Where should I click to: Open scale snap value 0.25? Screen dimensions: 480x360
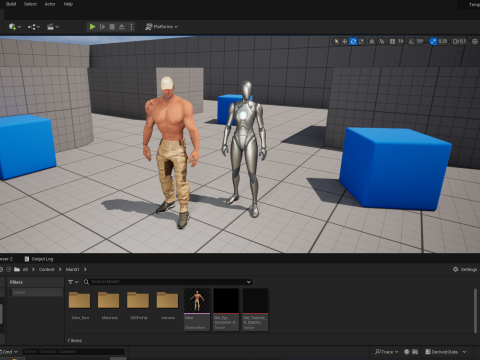click(x=443, y=41)
